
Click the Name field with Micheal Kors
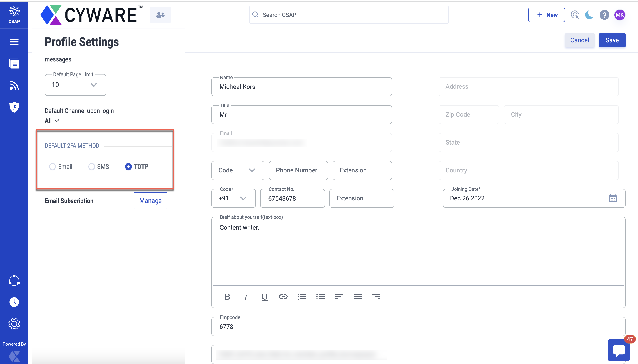pyautogui.click(x=301, y=86)
